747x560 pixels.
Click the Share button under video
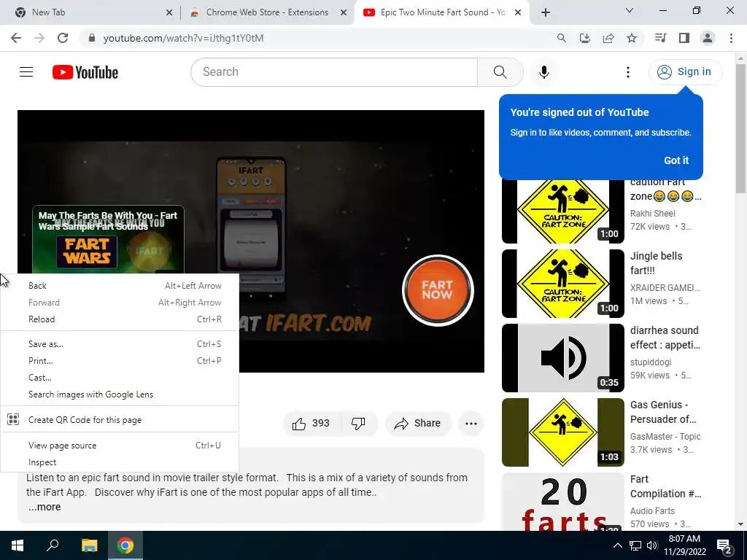pyautogui.click(x=418, y=423)
